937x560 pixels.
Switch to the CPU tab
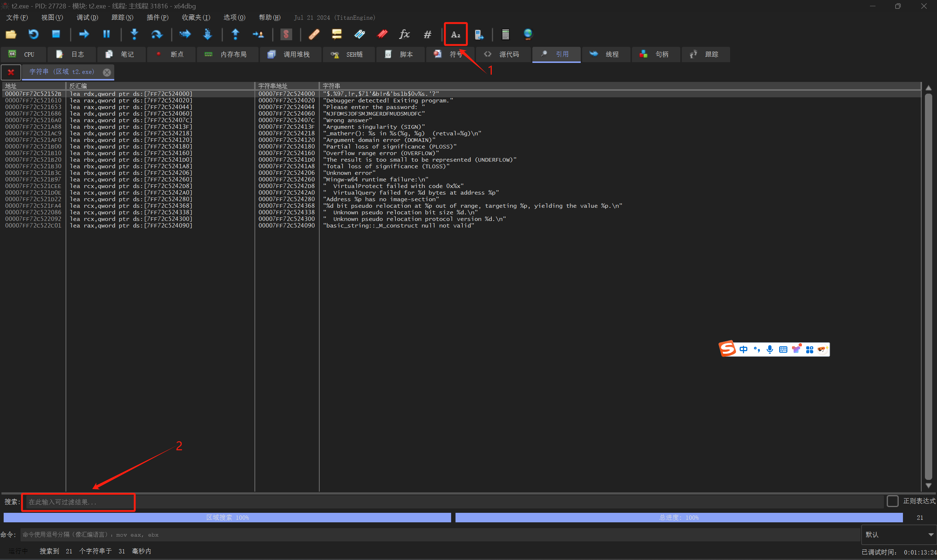(23, 55)
